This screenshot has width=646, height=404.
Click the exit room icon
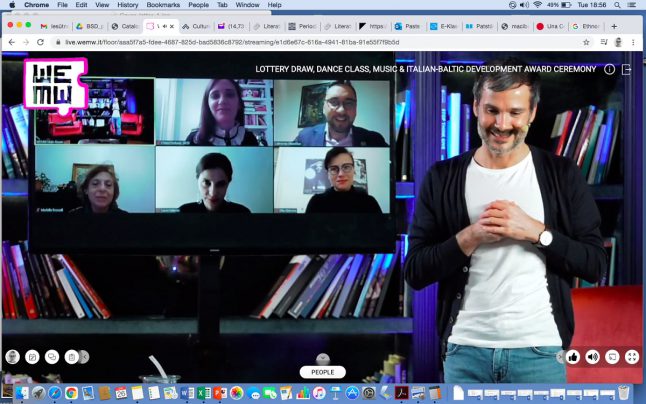(627, 70)
